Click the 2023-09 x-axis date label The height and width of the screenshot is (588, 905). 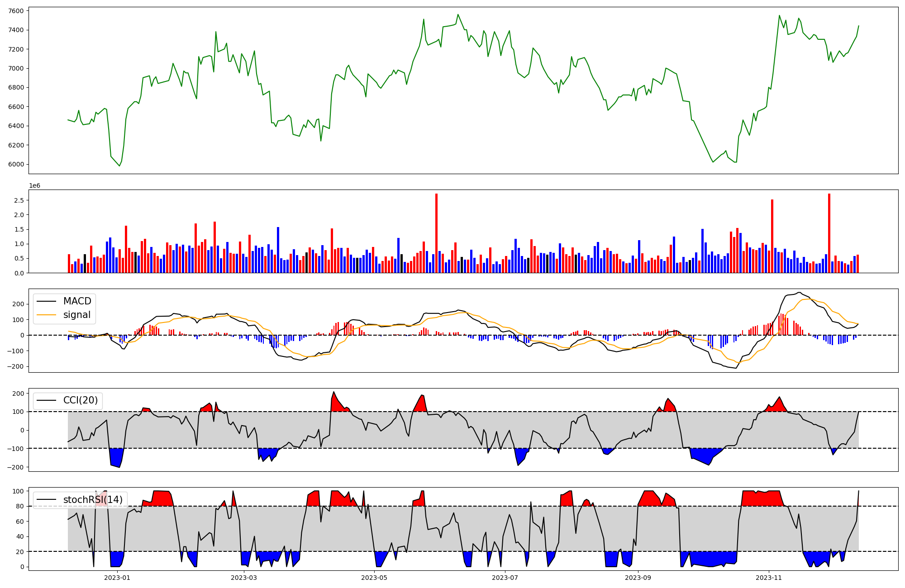(638, 578)
